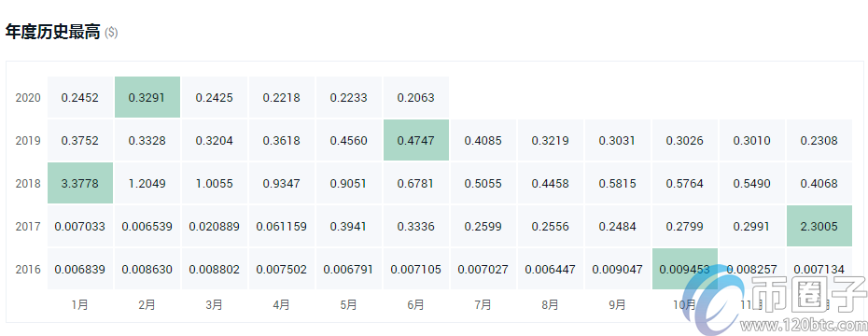Click the green 0.4747 cell in the 2019 row
Viewport: 868px width, 336px height.
415,141
